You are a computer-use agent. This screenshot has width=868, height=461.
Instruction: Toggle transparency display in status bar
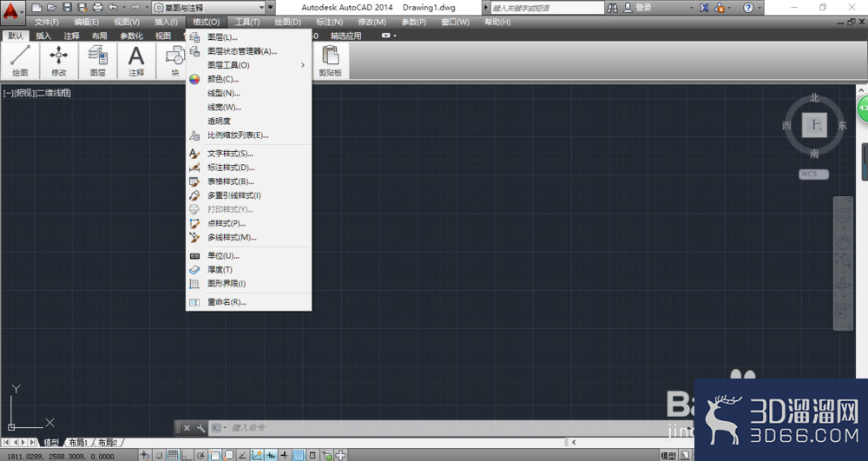pos(299,456)
